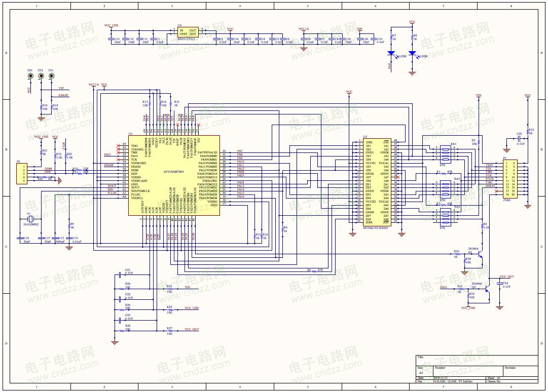Click the PLLRC net label left of U1
548x392 pixels.
112,193
